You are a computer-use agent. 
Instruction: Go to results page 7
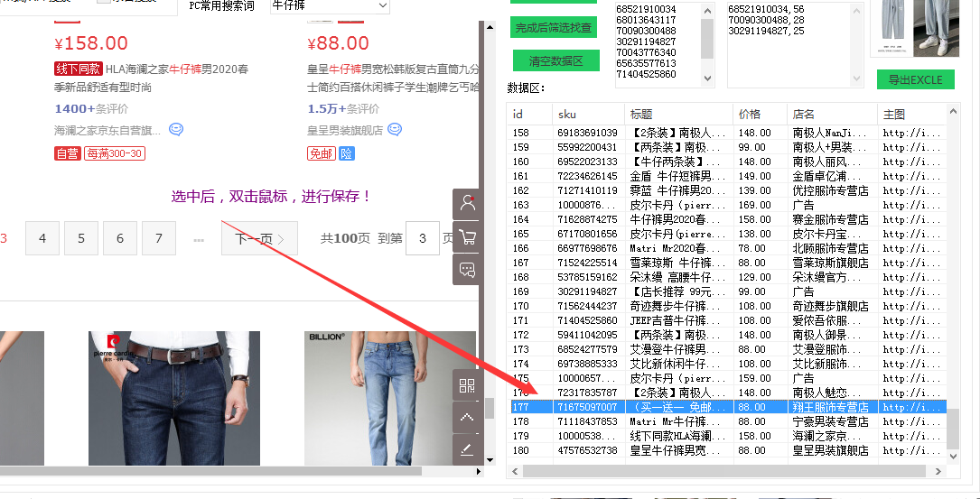(159, 238)
